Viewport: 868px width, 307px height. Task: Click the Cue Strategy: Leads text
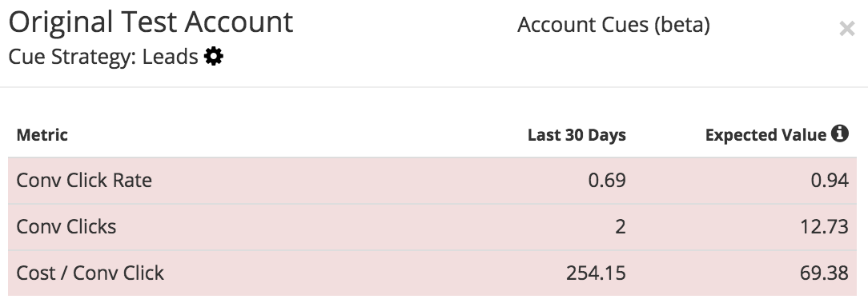(103, 57)
